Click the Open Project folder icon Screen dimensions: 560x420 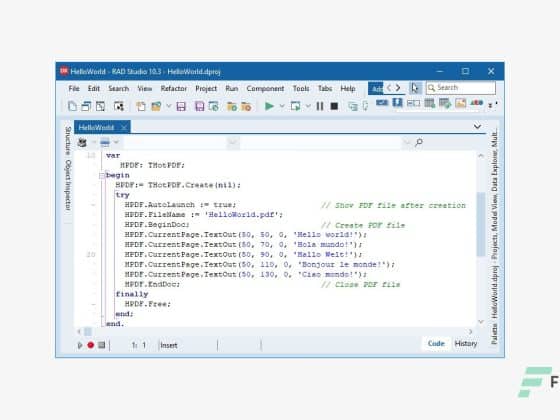[x=156, y=106]
